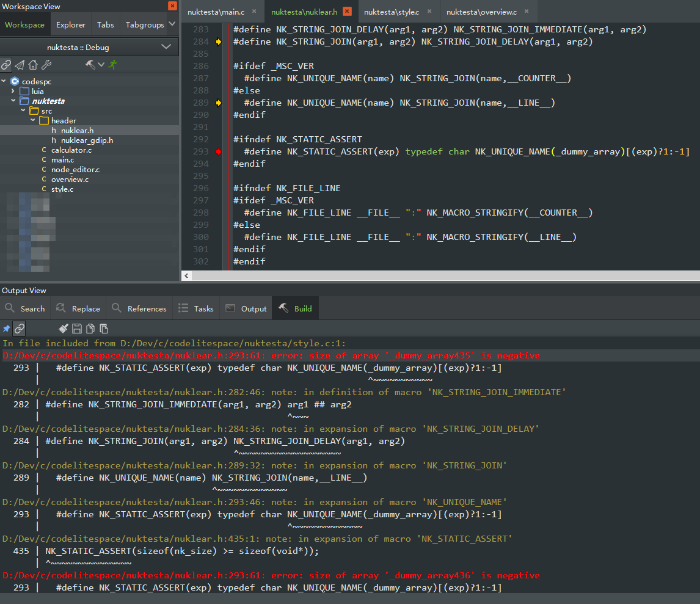Image resolution: width=700 pixels, height=604 pixels.
Task: Open the nuktesta :: Debug configuration dropdown
Action: pyautogui.click(x=89, y=46)
